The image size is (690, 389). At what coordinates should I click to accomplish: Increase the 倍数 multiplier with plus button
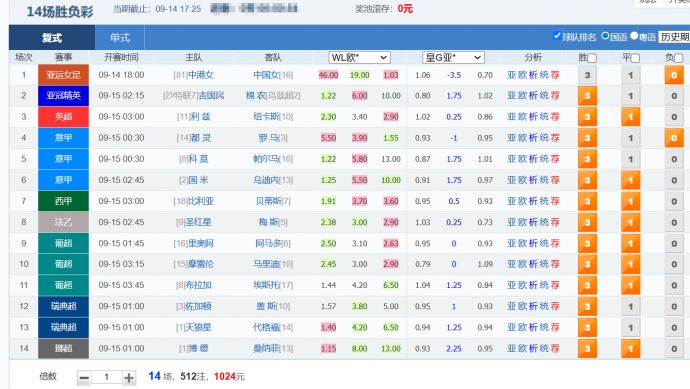(x=128, y=378)
